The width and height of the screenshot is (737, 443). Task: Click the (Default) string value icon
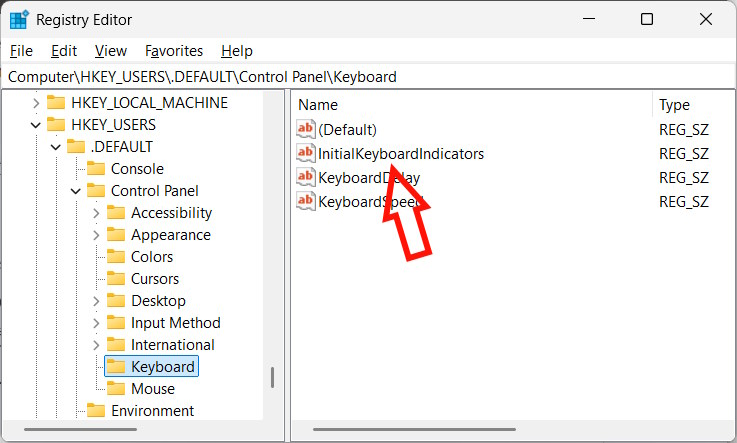306,129
